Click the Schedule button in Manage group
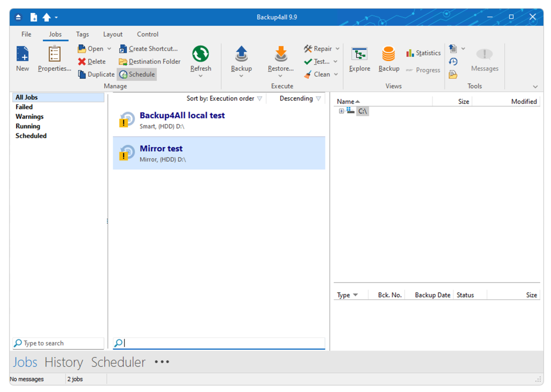This screenshot has height=392, width=551. click(137, 74)
